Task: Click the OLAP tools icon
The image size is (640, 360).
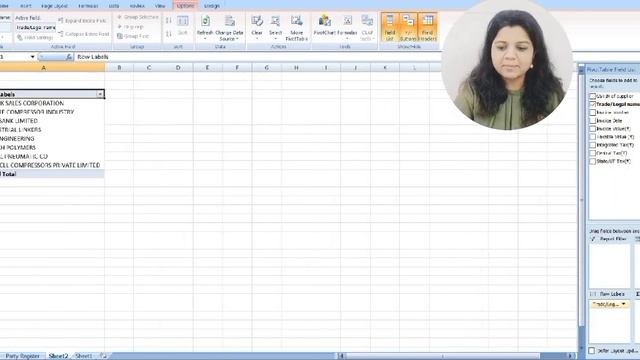Action: point(367,21)
